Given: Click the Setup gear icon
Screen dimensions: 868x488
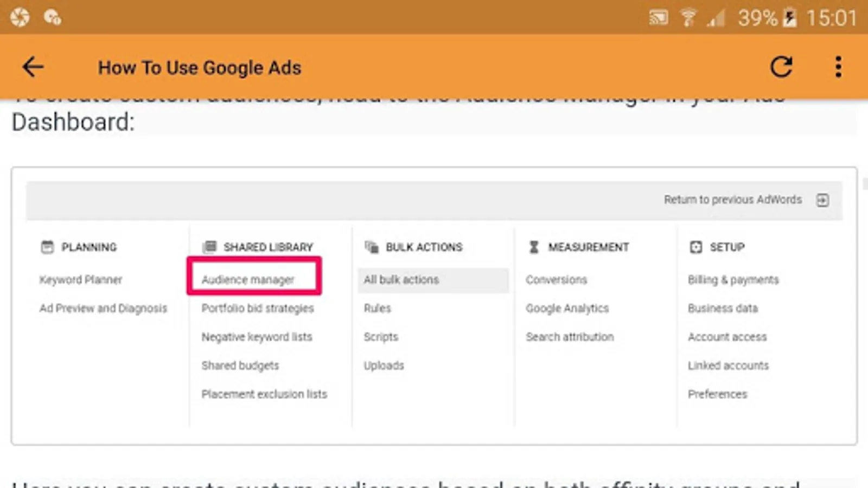Looking at the screenshot, I should 695,247.
